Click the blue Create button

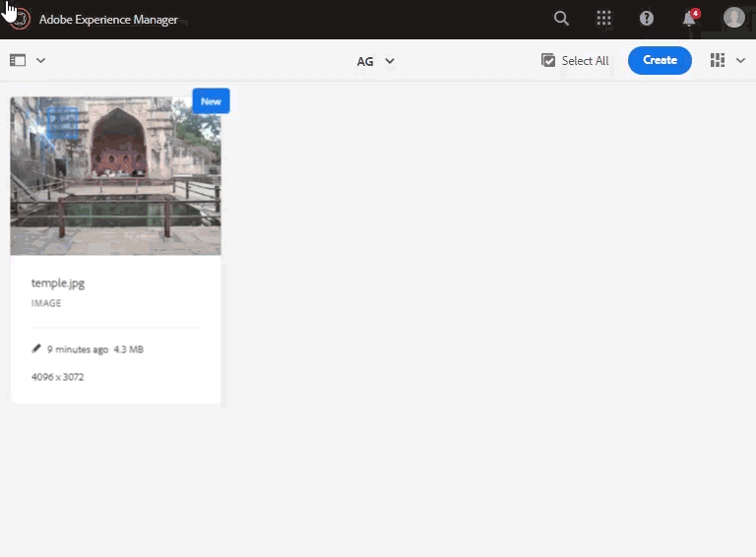pos(660,60)
